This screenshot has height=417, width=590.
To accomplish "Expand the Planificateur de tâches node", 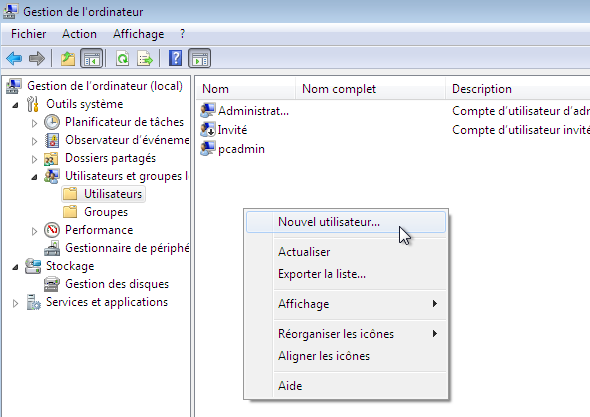I will click(34, 123).
